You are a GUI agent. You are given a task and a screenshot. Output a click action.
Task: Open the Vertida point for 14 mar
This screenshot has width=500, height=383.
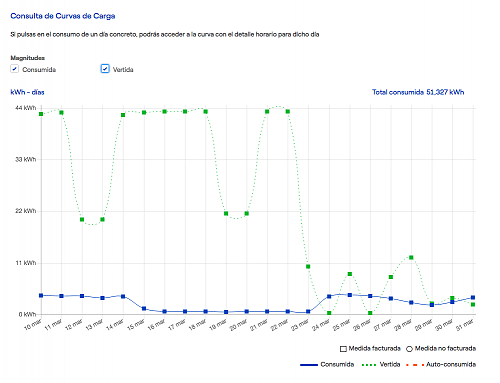click(123, 115)
